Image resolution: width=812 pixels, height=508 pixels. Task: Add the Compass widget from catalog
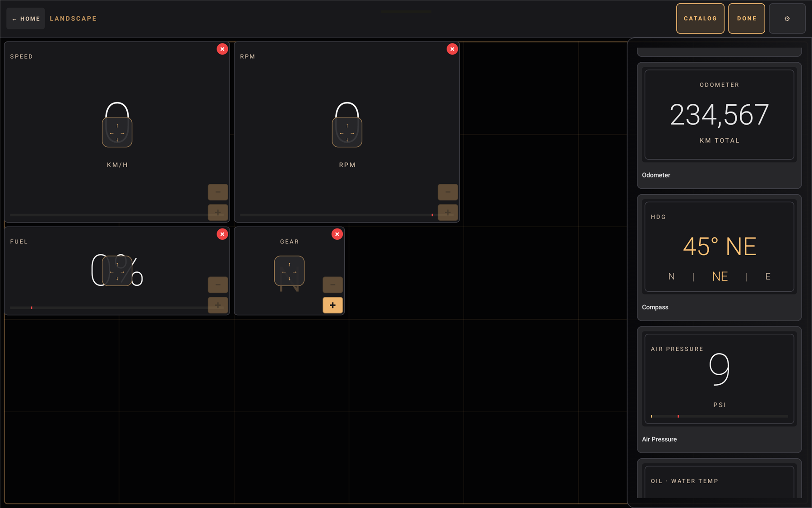point(719,257)
